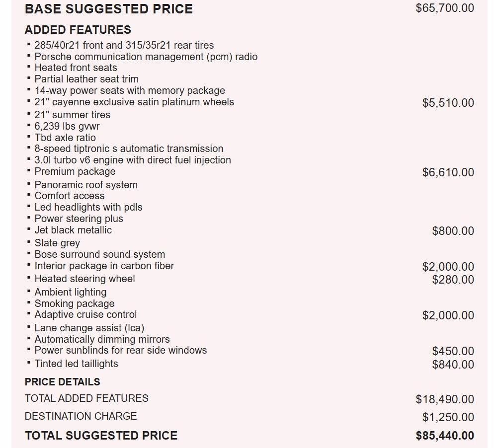The image size is (494, 448).
Task: Click the Porsche communication management radio line
Action: click(146, 57)
